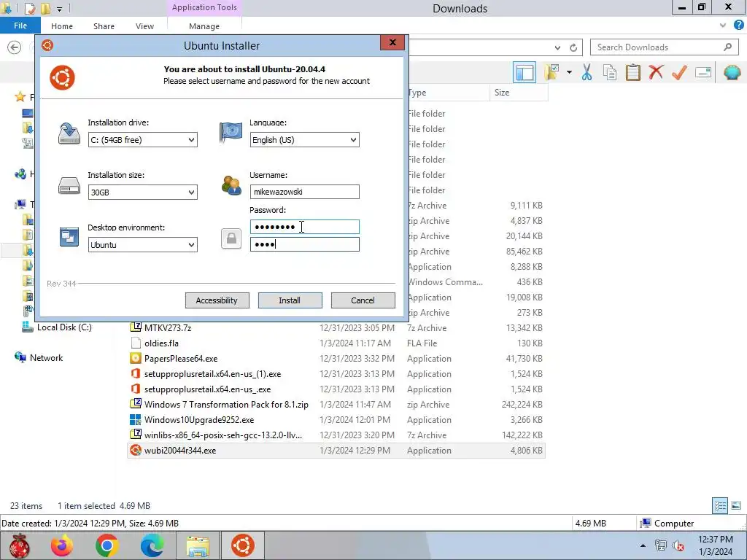Switch to the View ribbon tab
747x560 pixels.
click(x=144, y=26)
